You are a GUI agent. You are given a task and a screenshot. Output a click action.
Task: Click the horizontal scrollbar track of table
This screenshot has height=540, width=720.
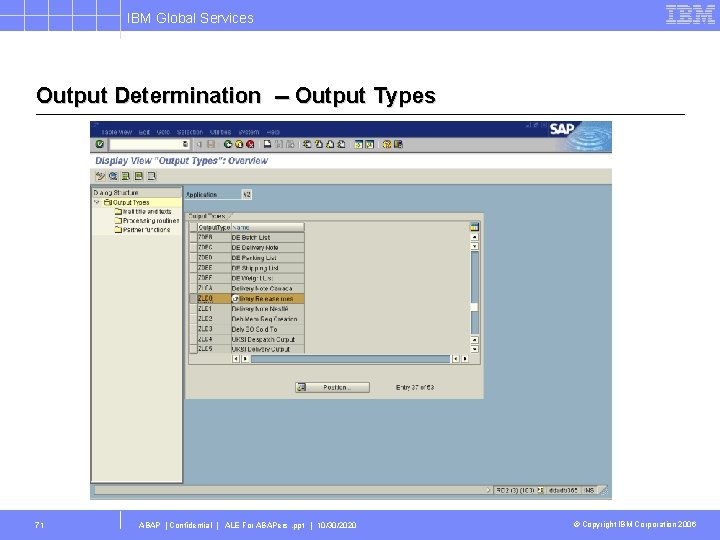coord(350,359)
